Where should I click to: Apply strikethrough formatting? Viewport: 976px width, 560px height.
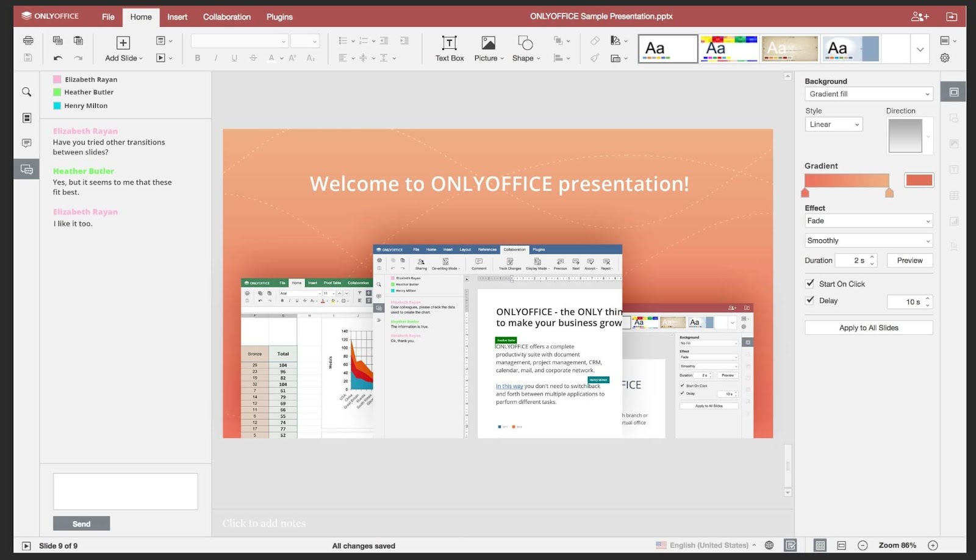point(253,58)
